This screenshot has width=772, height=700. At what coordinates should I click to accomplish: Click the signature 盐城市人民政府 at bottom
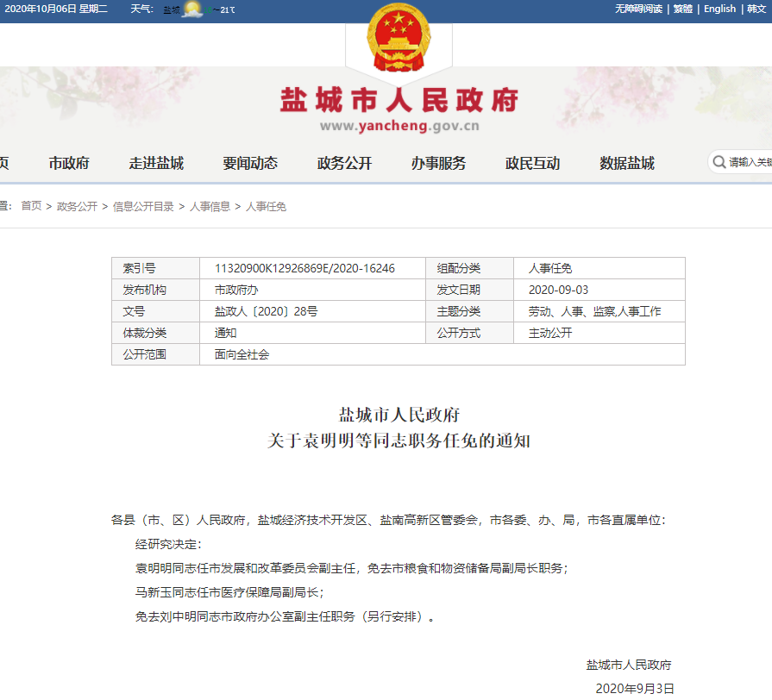(629, 665)
